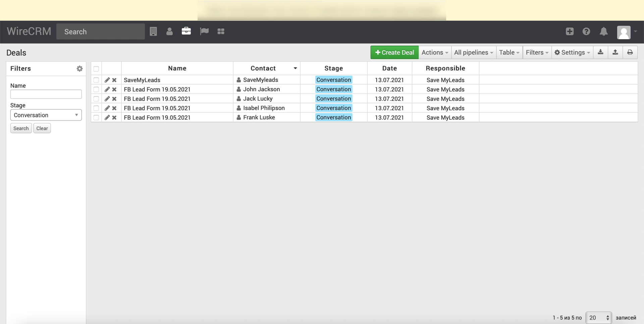Open the flag icon in navbar
The height and width of the screenshot is (324, 644).
point(204,31)
